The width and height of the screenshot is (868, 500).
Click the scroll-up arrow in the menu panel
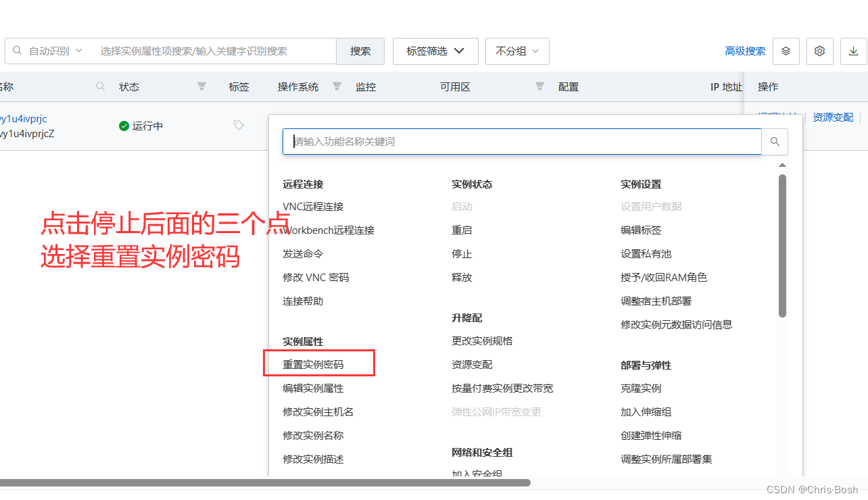(x=782, y=165)
